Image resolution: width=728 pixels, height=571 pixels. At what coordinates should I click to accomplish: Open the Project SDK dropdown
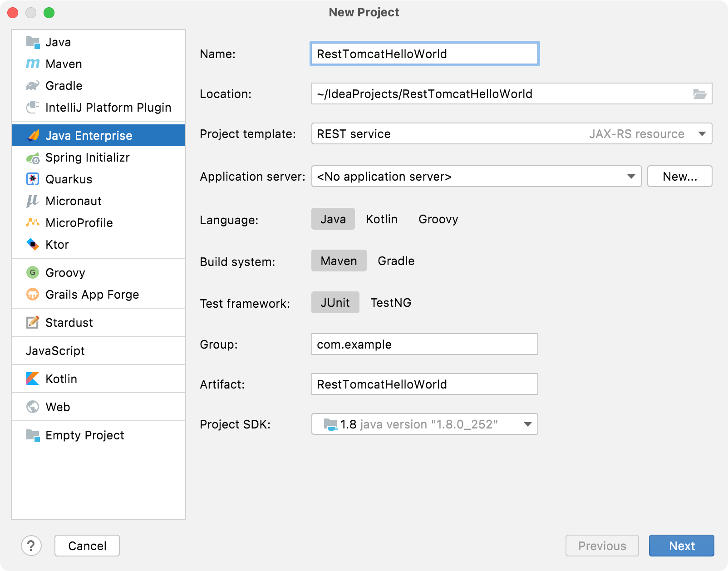tap(527, 424)
